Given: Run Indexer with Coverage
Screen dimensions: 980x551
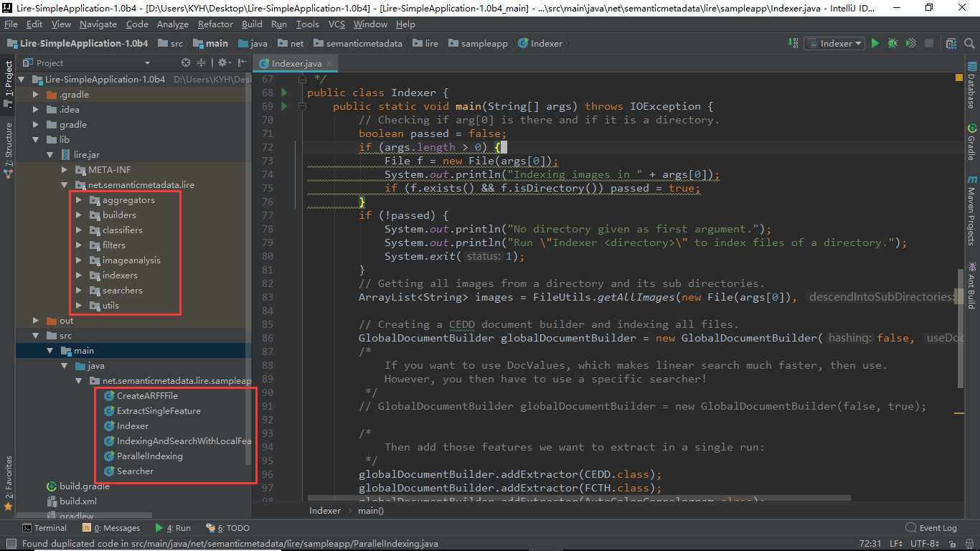Looking at the screenshot, I should point(910,43).
